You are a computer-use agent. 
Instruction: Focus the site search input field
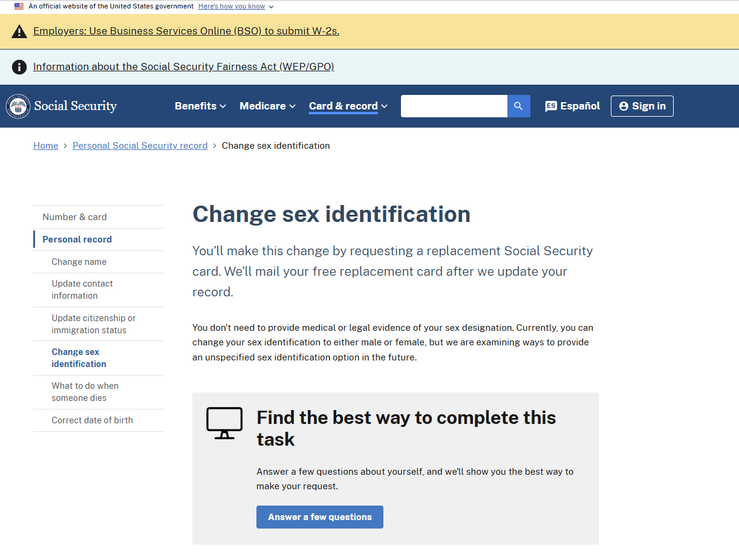454,106
